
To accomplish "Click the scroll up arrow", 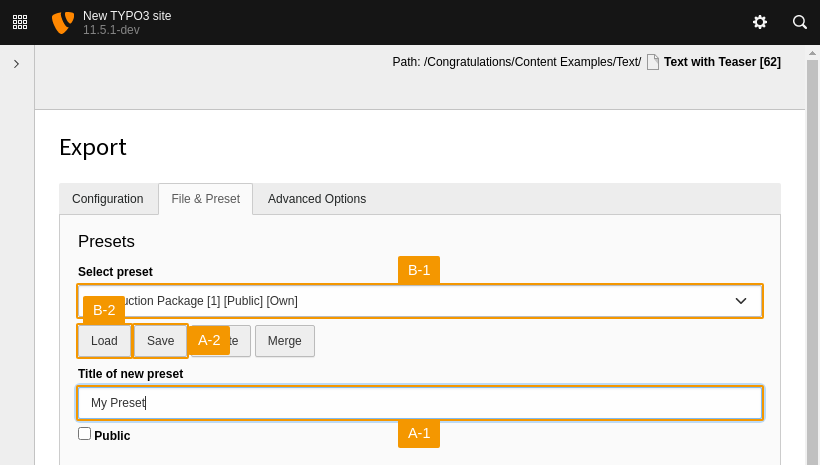I will [812, 52].
